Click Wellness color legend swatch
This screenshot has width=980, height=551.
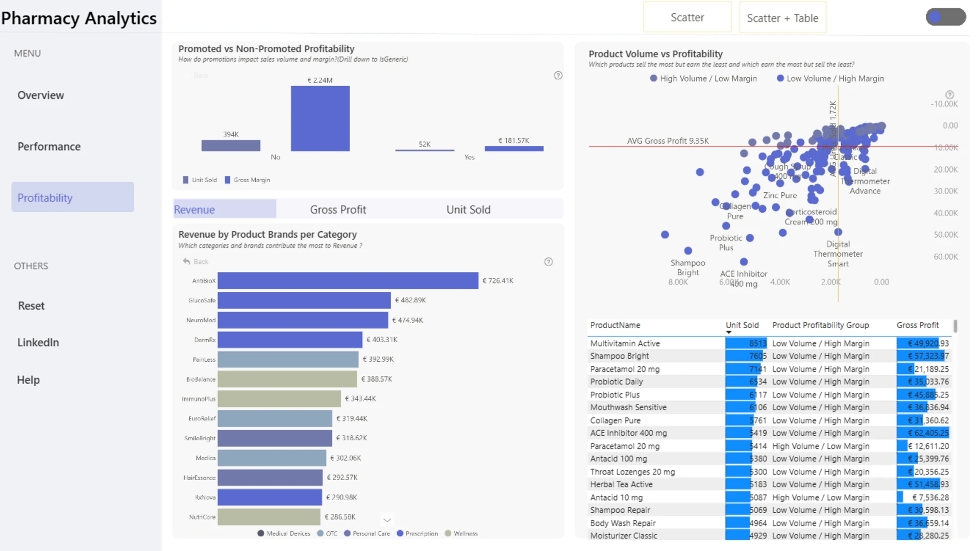click(448, 533)
